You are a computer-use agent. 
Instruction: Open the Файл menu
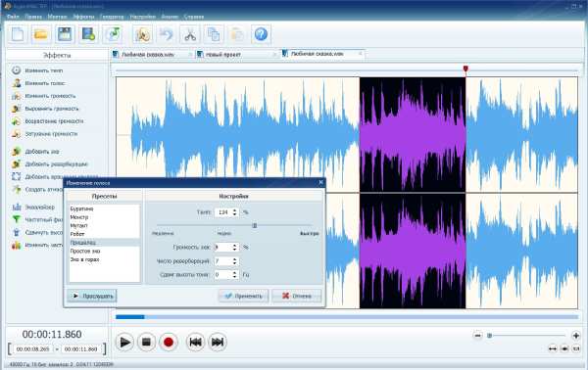tap(13, 17)
